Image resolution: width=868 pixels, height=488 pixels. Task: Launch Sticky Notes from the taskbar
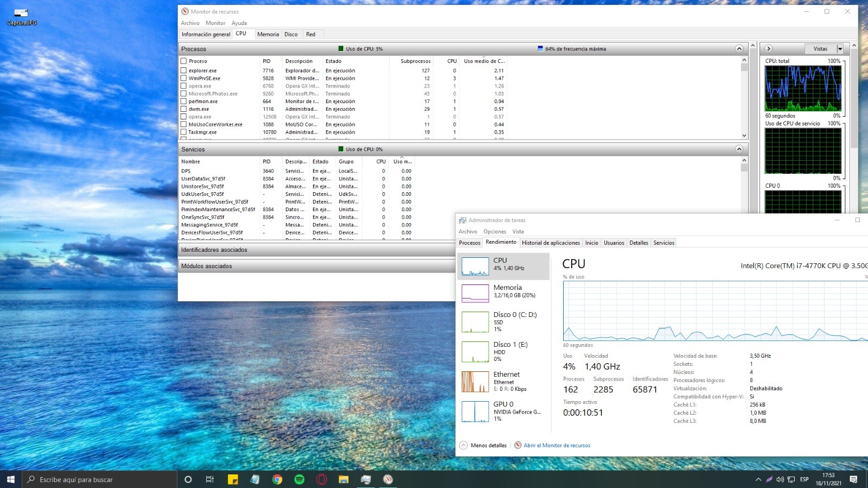click(x=233, y=479)
